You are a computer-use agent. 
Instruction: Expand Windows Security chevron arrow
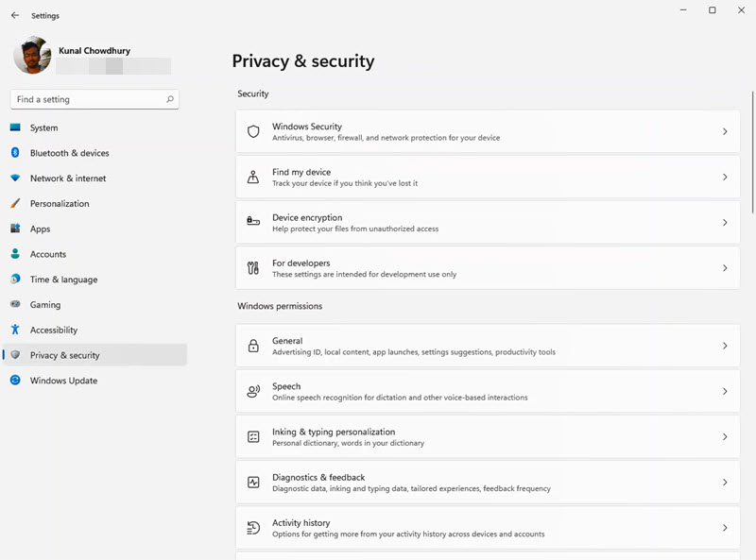click(x=725, y=131)
